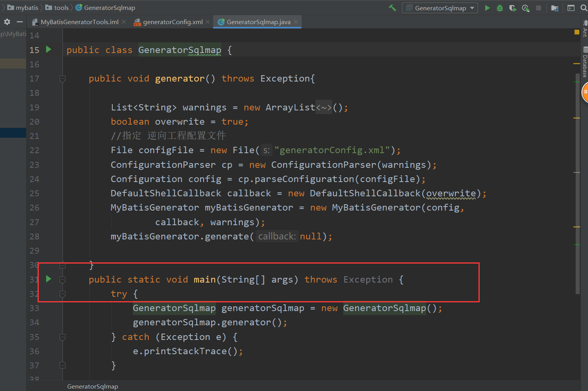Switch to MyBatisGeneratorTools.iml tab

click(x=79, y=22)
